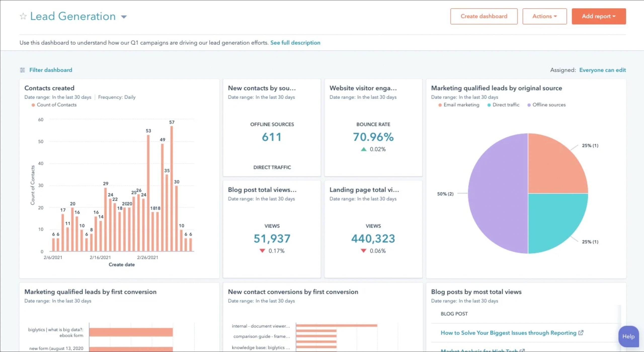644x352 pixels.
Task: Click the external link icon on blog post
Action: coord(581,332)
